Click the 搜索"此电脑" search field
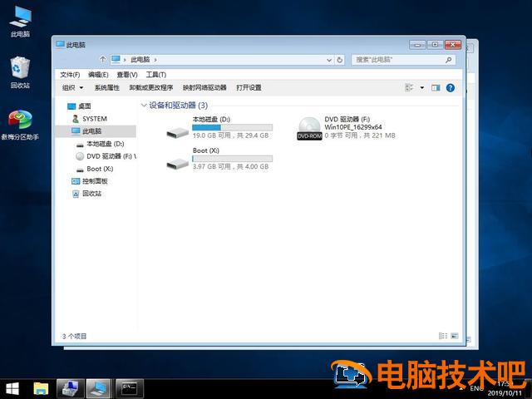 [401, 60]
